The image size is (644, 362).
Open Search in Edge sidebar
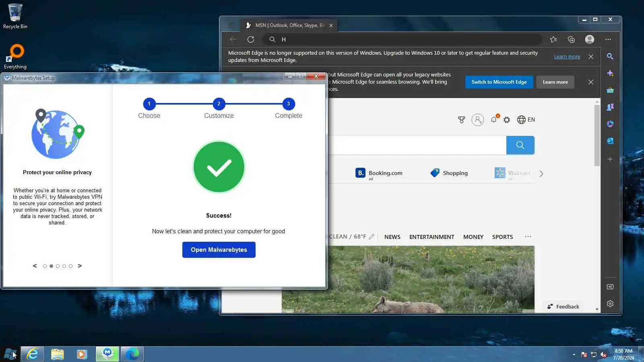610,56
